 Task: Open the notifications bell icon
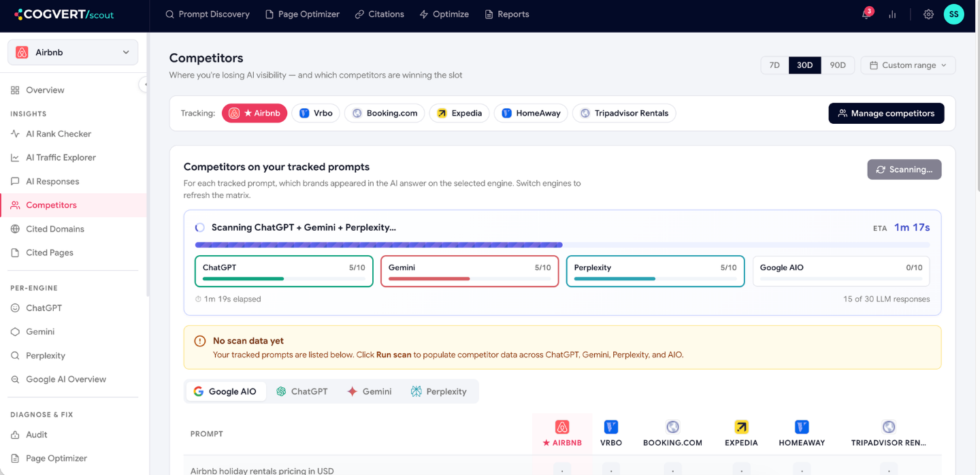(866, 14)
